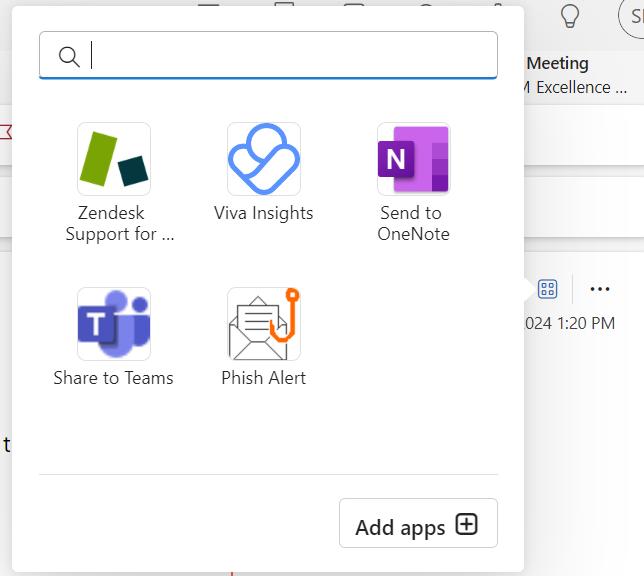Click the Add apps button
This screenshot has height=576, width=644.
coord(418,523)
